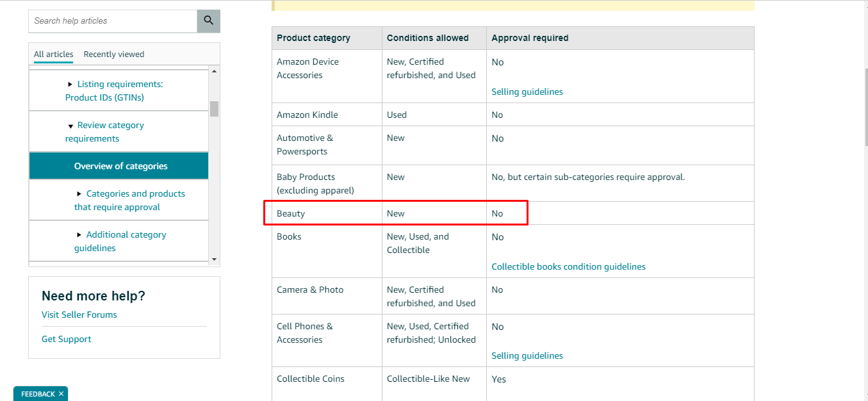Screen dimensions: 868x401
Task: Focus the Search help articles field
Action: [x=113, y=21]
